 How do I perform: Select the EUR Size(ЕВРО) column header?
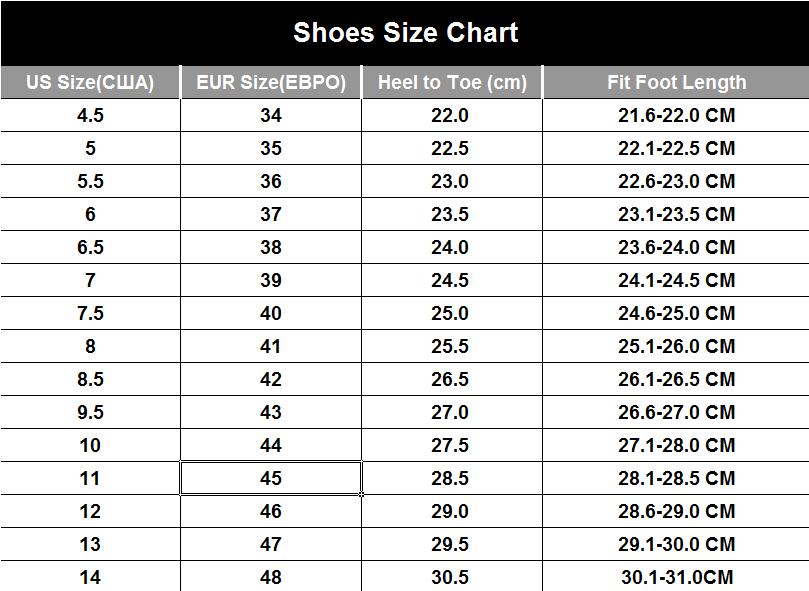pos(271,82)
